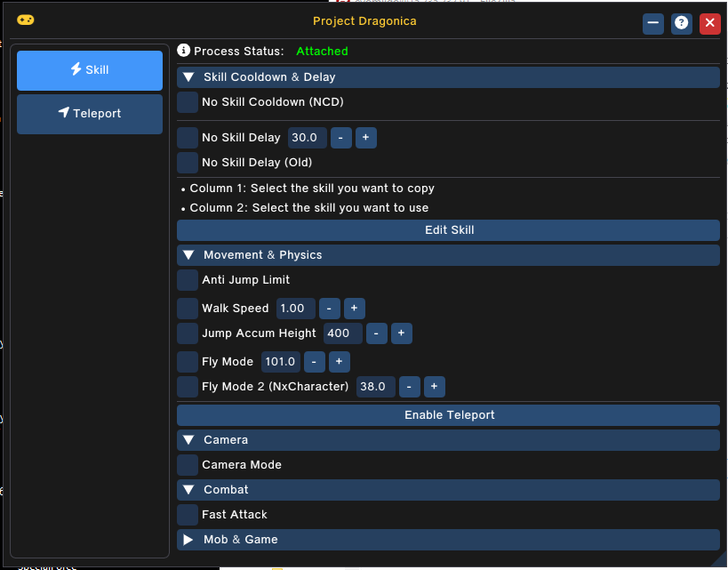Enable the Fast Attack checkbox
Image resolution: width=728 pixels, height=570 pixels.
click(188, 515)
